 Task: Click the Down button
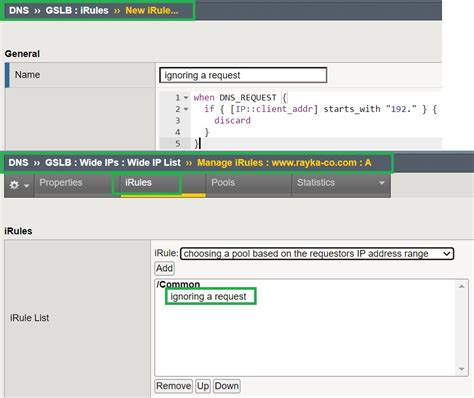227,386
